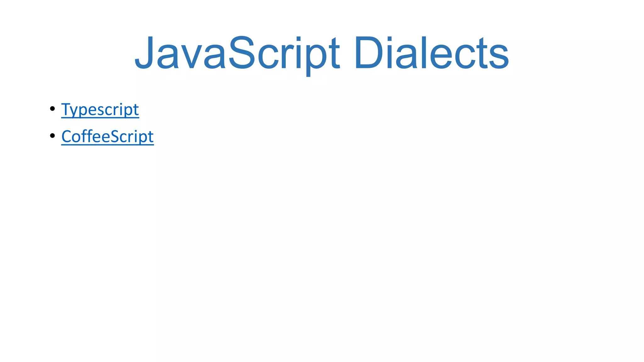Click the capital D of Dialects

pos(369,53)
